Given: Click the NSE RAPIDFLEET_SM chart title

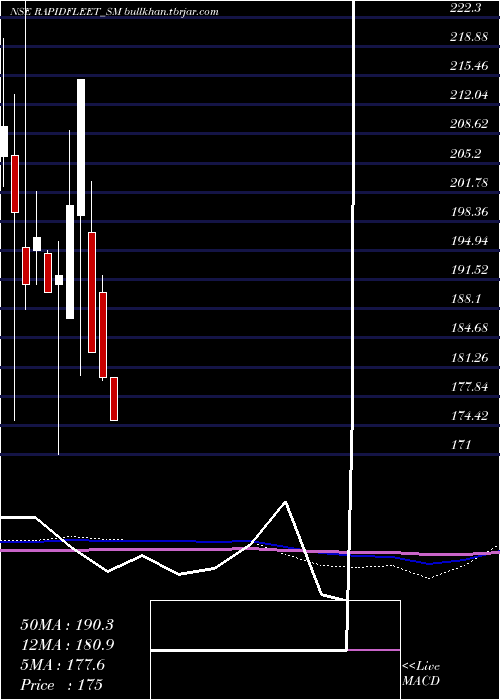Looking at the screenshot, I should coord(114,12).
